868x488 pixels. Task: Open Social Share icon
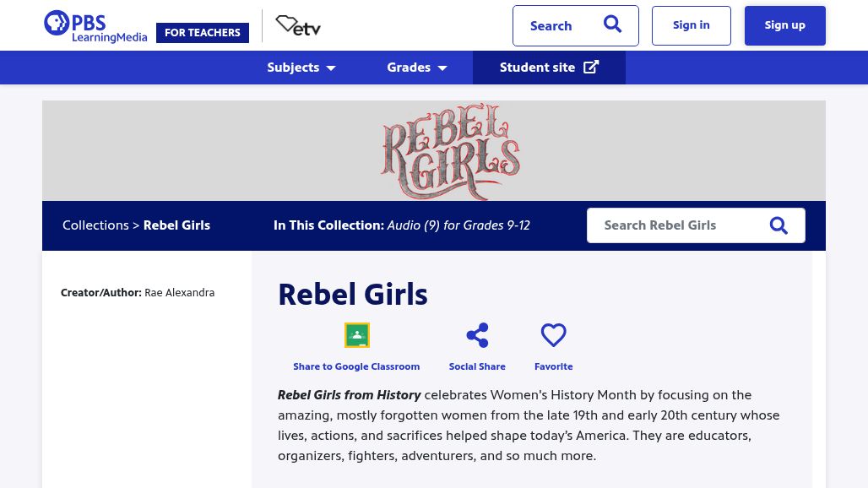pyautogui.click(x=477, y=335)
